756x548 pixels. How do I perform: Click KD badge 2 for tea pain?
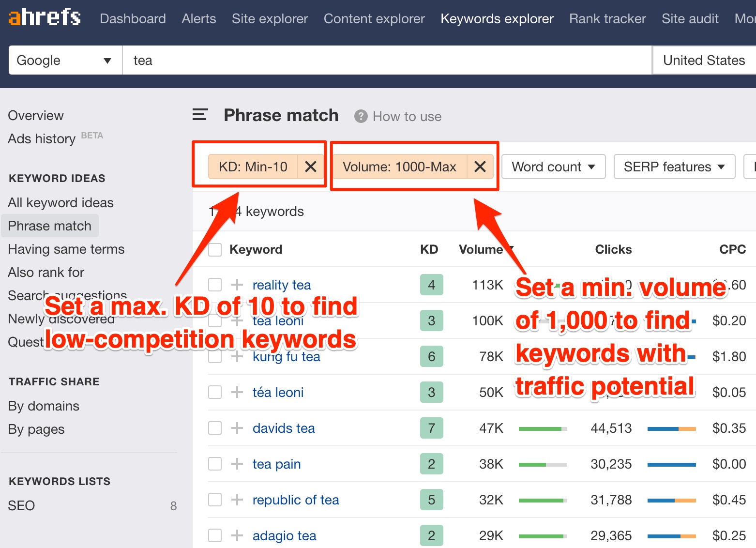(x=431, y=464)
